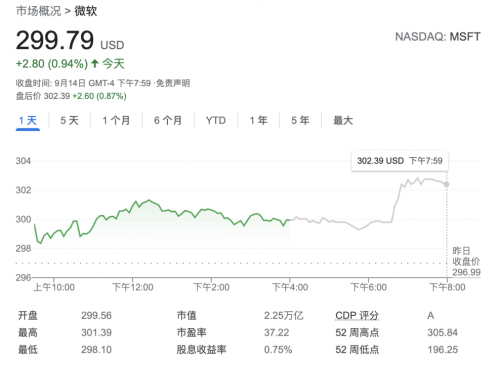
Task: Click the NASDAQ: MSFT ticker label
Action: (x=438, y=37)
